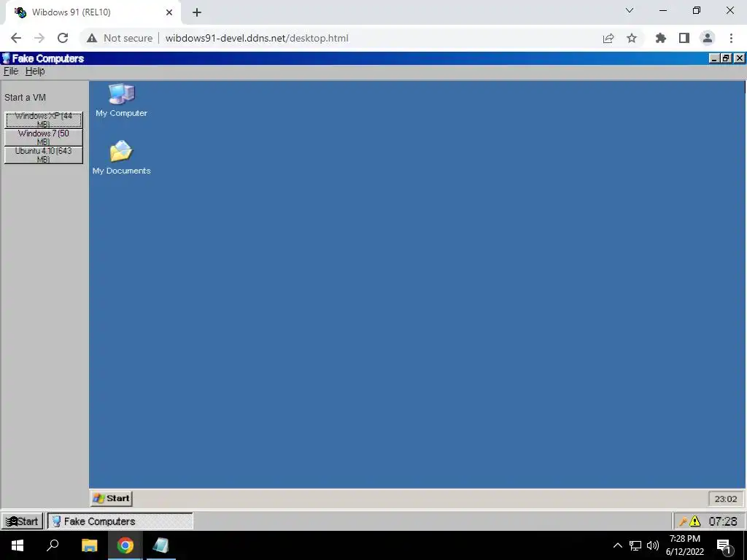Click the Fake Computers title bar icon

[6, 58]
